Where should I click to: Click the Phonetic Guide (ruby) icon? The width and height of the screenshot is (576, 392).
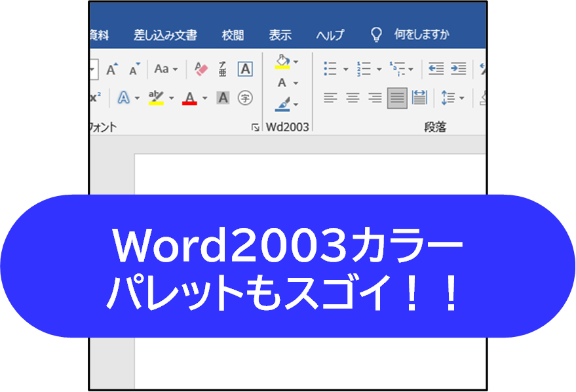coord(223,69)
